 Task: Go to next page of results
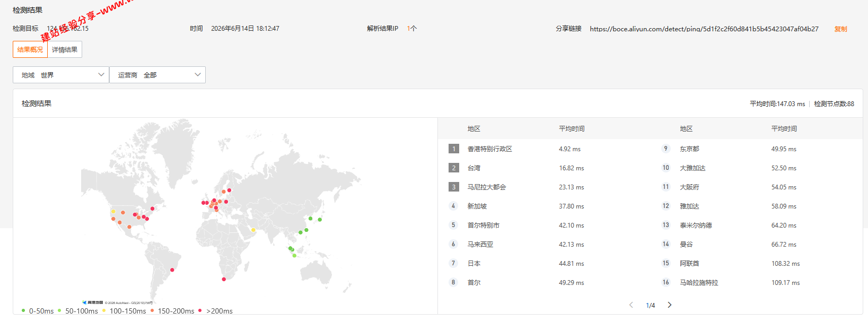click(x=670, y=305)
